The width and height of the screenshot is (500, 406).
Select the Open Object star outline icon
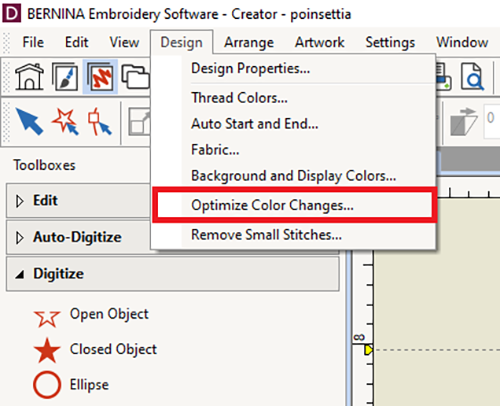pyautogui.click(x=47, y=318)
